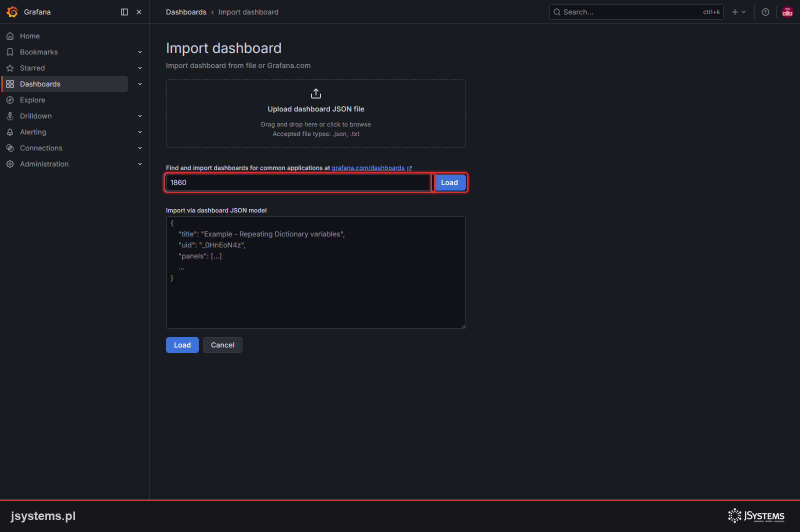Click the Administration gear icon
Screen dimensions: 800x532
pos(10,164)
